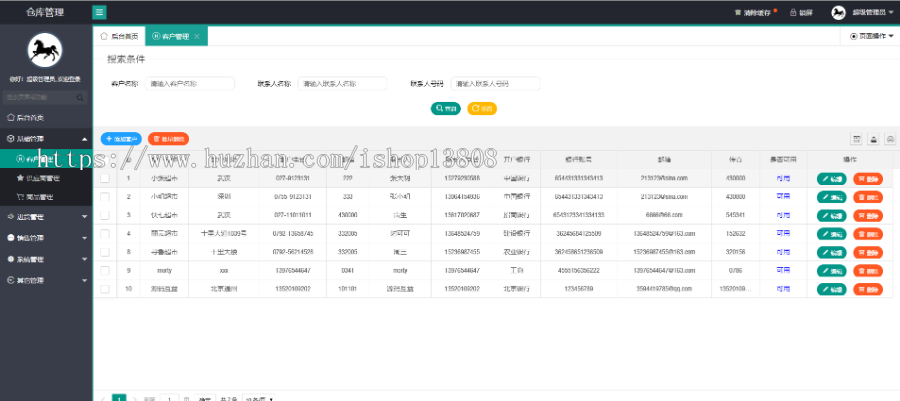The image size is (900, 401).
Task: Delete the row 4 customer with phone 13648524759
Action: pyautogui.click(x=868, y=234)
